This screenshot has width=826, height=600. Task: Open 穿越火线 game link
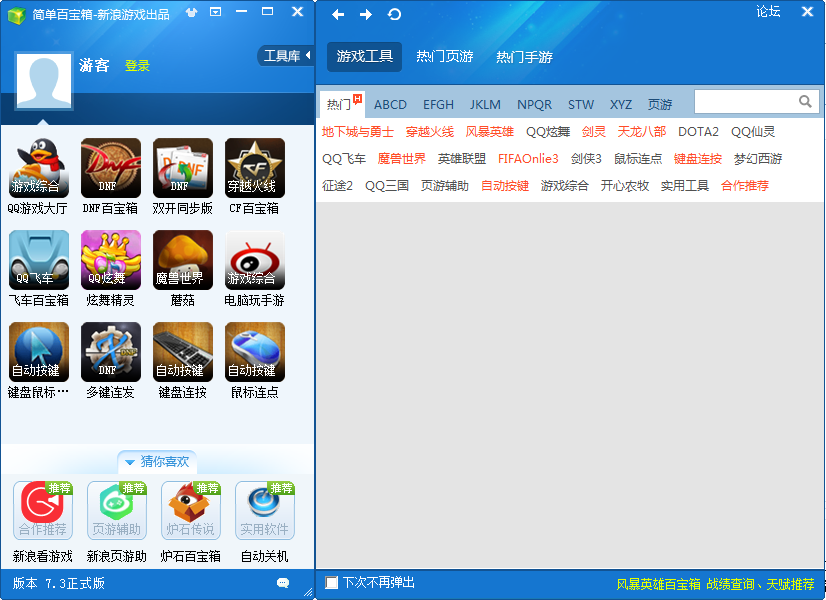coord(430,132)
